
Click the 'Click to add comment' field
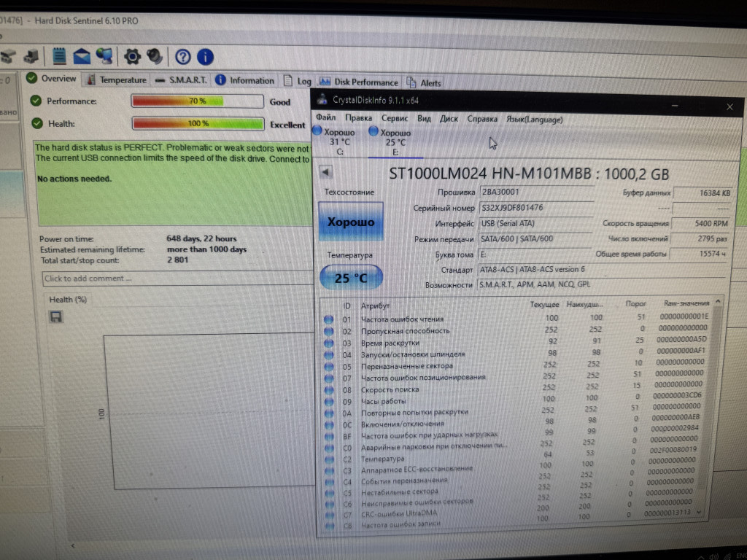pyautogui.click(x=175, y=278)
